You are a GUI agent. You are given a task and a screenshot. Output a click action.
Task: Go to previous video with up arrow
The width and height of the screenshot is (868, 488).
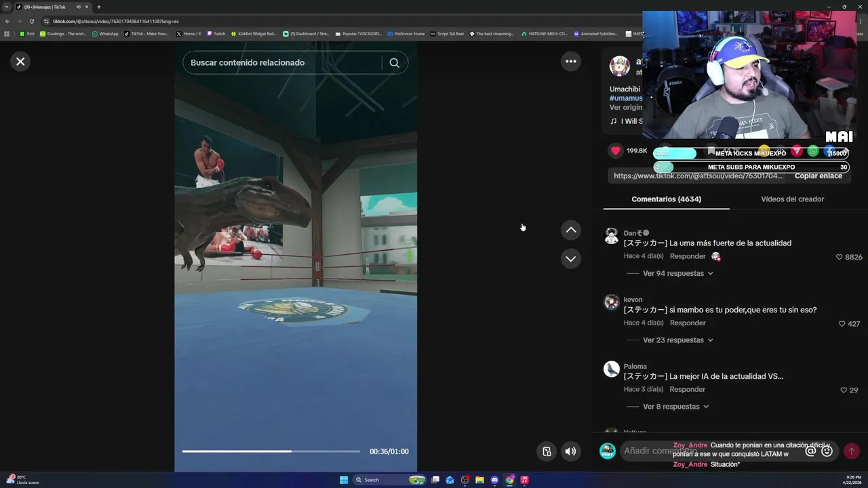pos(571,230)
